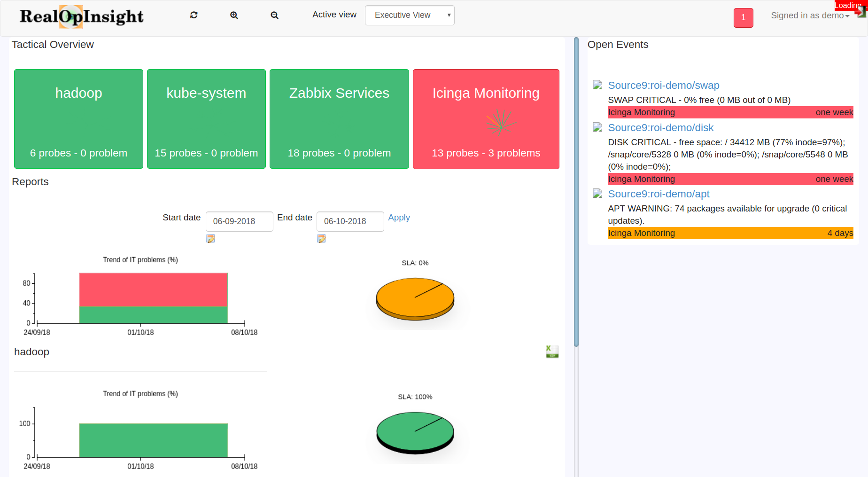This screenshot has width=868, height=477.
Task: Click the disk event status icon
Action: click(597, 127)
